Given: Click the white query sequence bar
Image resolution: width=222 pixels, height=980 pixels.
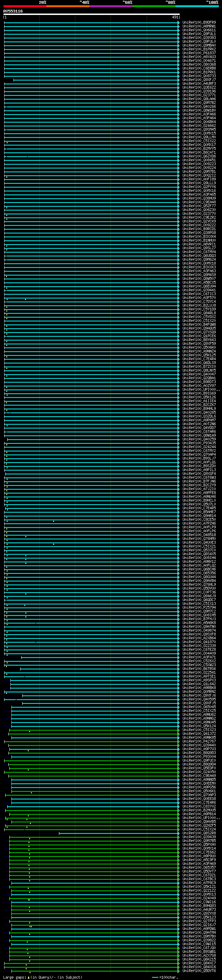Looking at the screenshot, I should click(x=92, y=14).
